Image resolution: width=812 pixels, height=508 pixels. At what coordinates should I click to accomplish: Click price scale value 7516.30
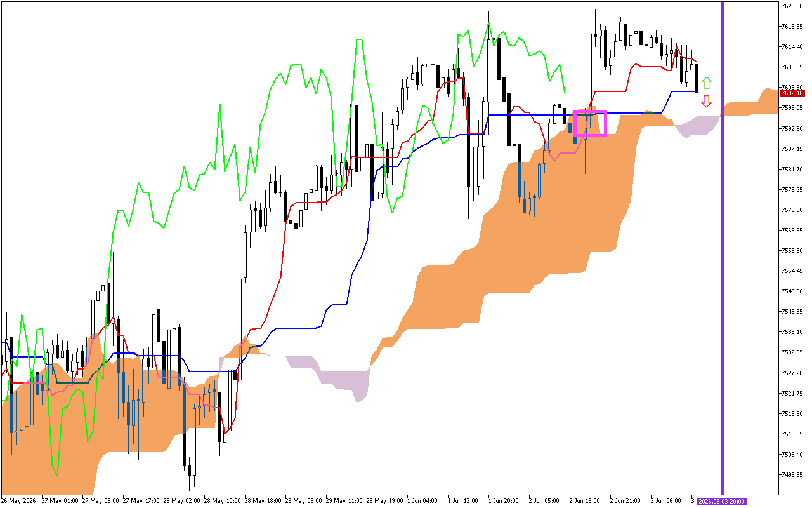tap(792, 413)
